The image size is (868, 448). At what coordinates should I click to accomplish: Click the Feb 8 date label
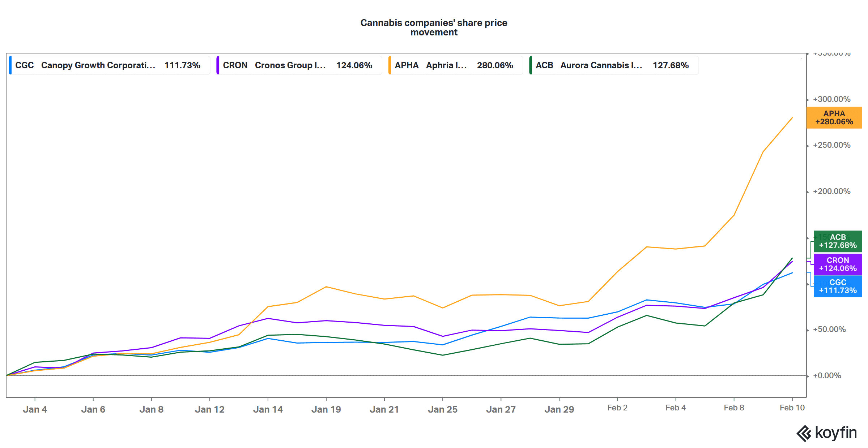point(734,408)
